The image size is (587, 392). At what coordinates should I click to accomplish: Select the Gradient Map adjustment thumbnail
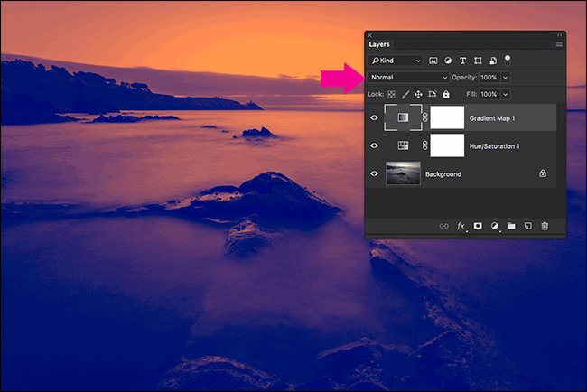pos(403,117)
